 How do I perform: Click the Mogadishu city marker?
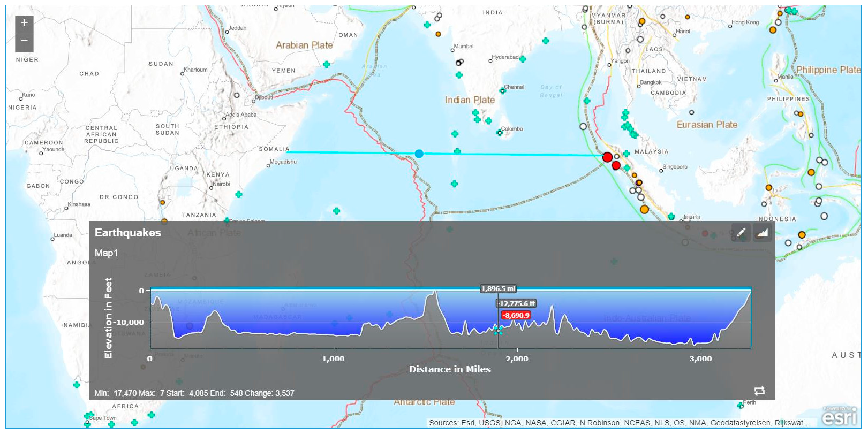pos(268,166)
